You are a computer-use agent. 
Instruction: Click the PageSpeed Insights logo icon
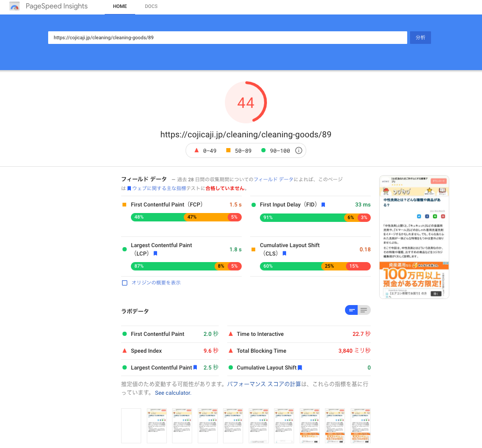point(14,7)
